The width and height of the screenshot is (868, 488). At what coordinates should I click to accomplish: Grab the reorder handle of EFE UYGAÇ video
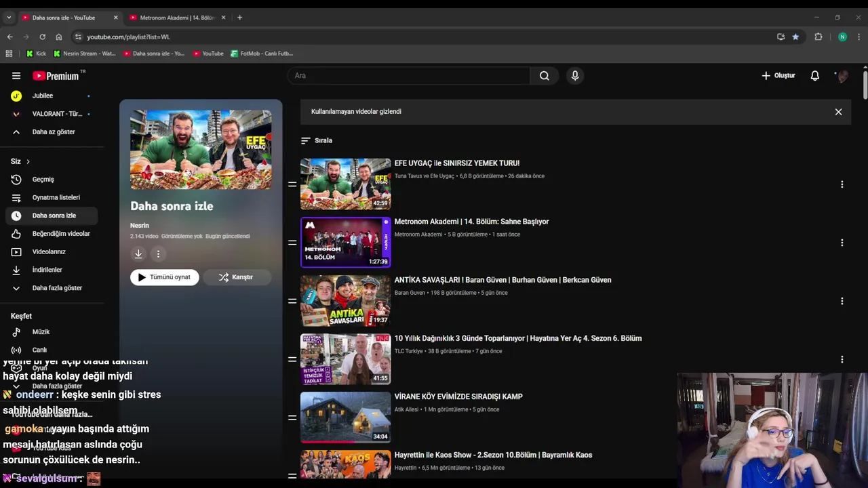[292, 184]
